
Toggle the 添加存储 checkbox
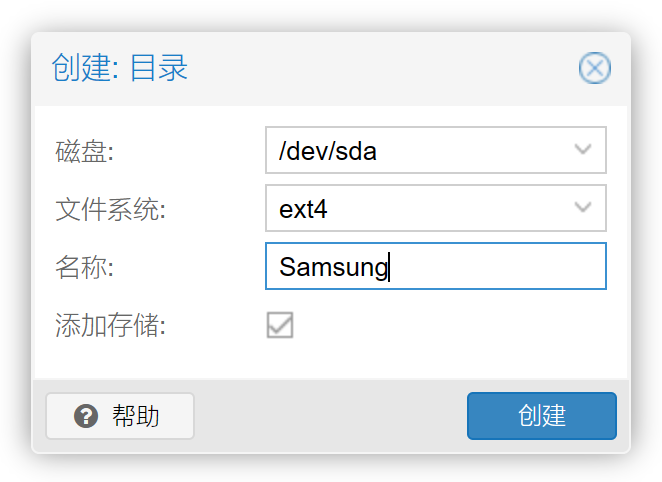(x=280, y=325)
